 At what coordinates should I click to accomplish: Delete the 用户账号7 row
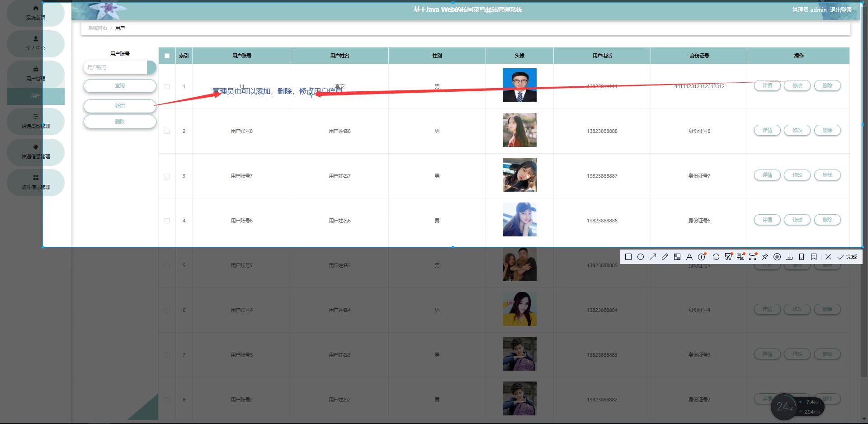(827, 175)
